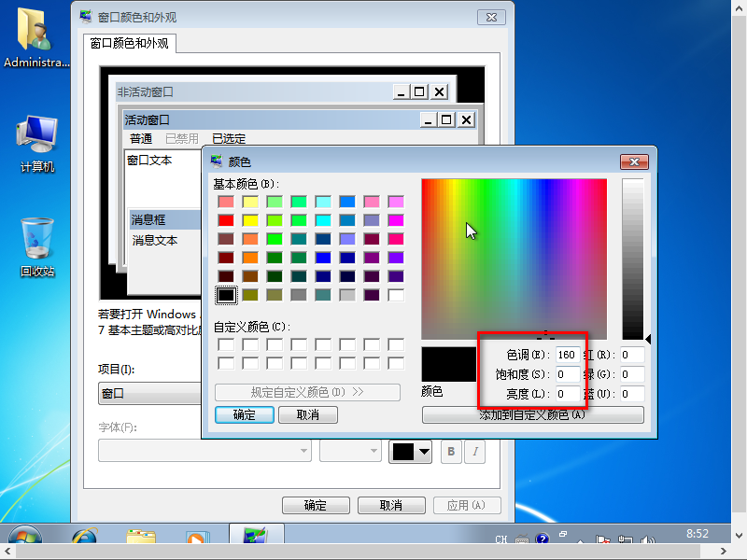This screenshot has height=560, width=747.
Task: Click the 活动窗口 title bar preview
Action: [300, 119]
